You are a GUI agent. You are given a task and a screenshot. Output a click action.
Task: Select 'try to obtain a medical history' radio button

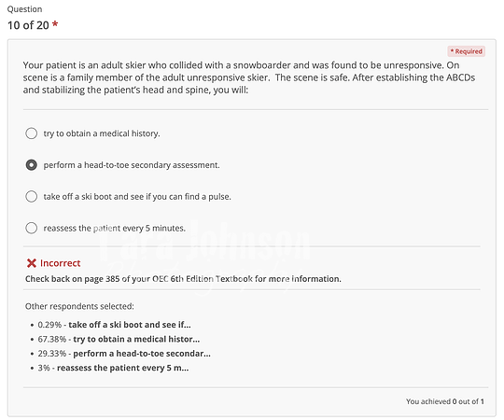(31, 133)
